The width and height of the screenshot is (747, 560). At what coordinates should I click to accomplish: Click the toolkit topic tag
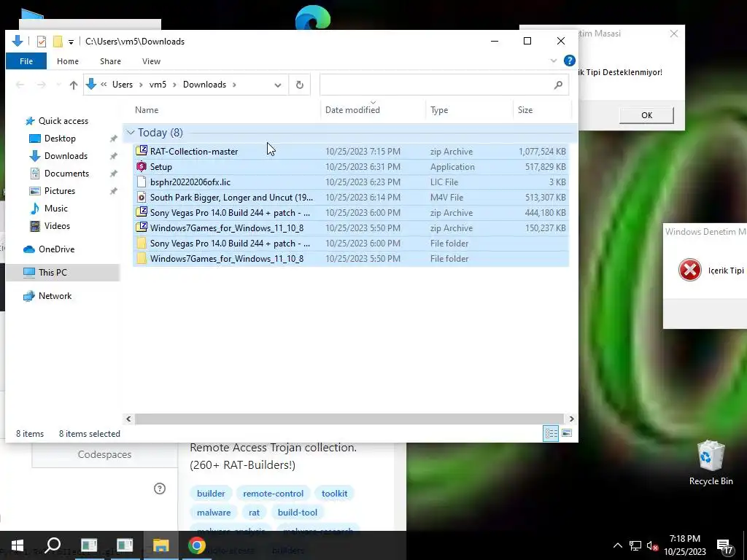[x=334, y=494]
